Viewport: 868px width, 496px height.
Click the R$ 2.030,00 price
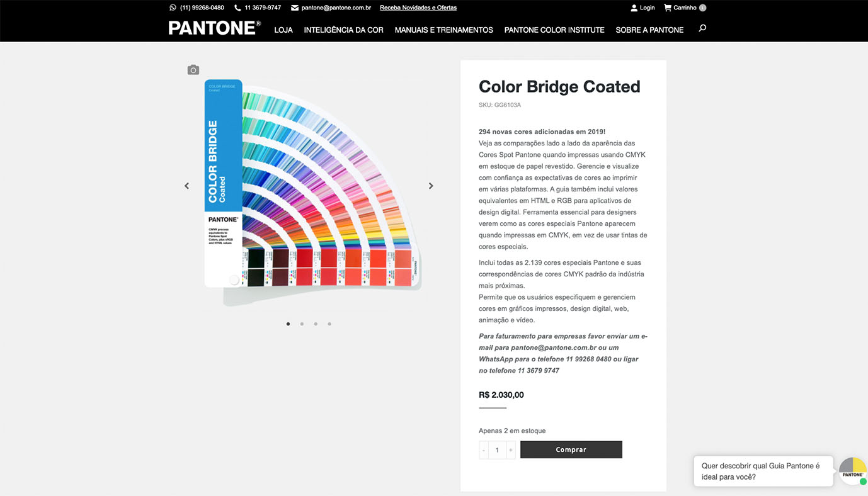pos(501,395)
